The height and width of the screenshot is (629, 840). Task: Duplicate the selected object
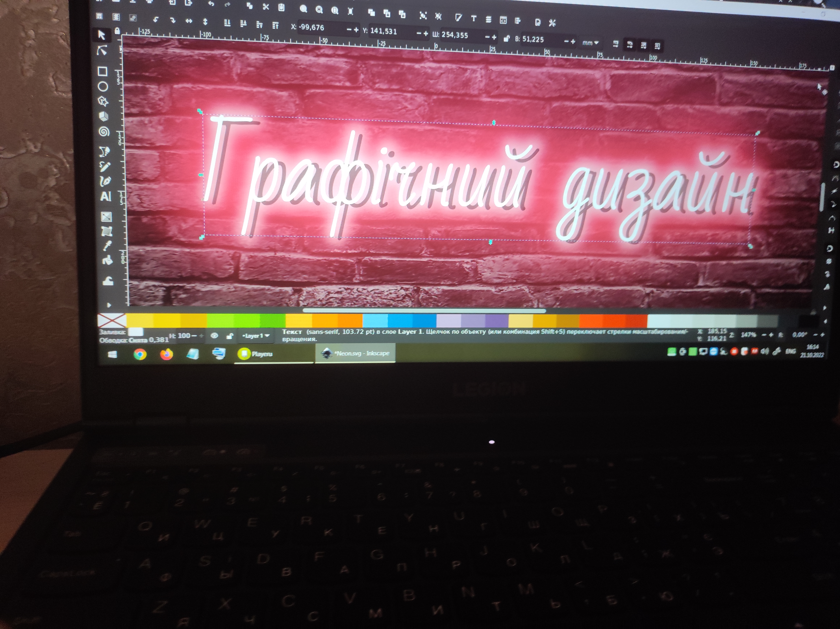[x=371, y=13]
